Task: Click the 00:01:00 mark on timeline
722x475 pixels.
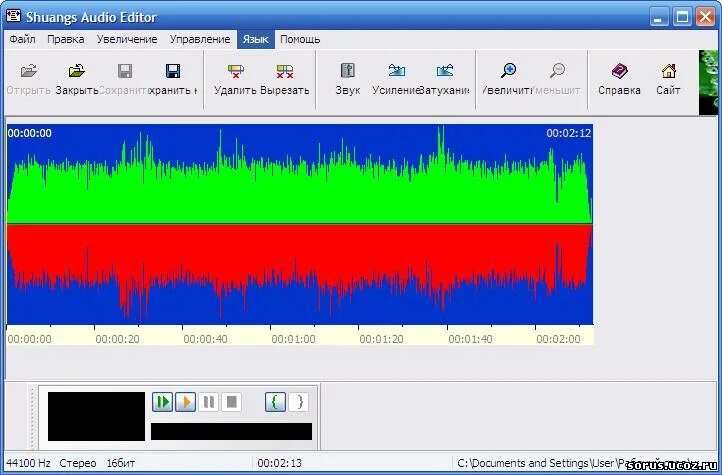Action: [x=293, y=340]
